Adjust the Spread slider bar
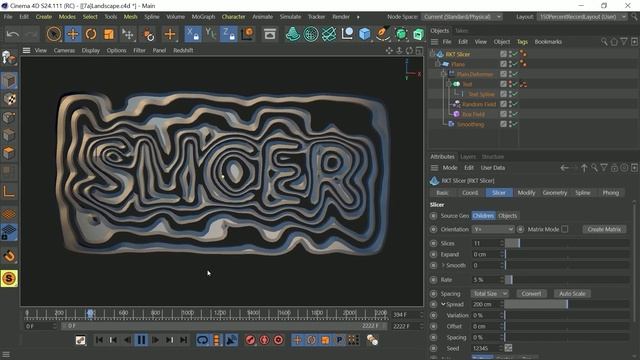This screenshot has height=360, width=640. point(567,304)
